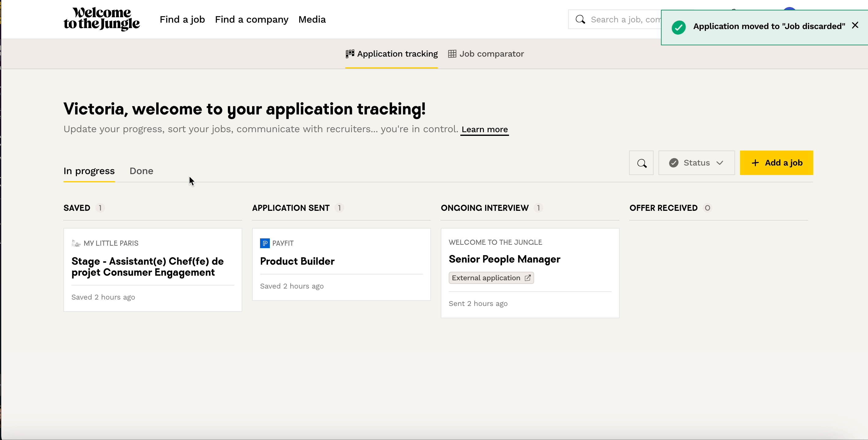The height and width of the screenshot is (440, 868).
Task: Follow the Learn more link
Action: pos(484,130)
